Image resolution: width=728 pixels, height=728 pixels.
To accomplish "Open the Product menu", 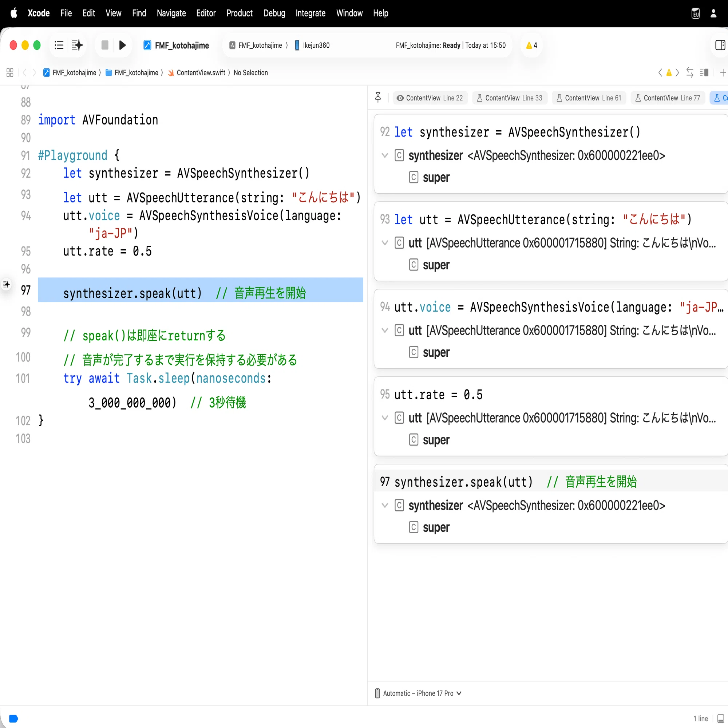I will (x=239, y=13).
